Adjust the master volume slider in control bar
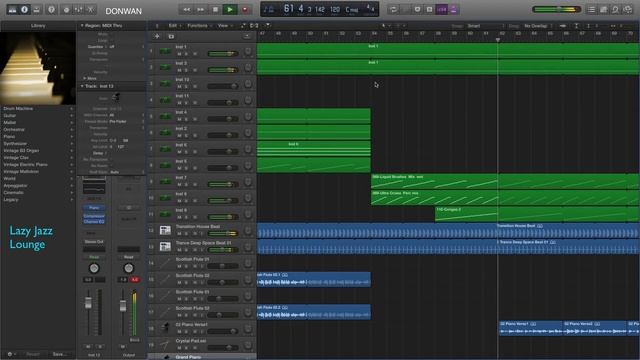The height and width of the screenshot is (360, 640). coord(557,9)
